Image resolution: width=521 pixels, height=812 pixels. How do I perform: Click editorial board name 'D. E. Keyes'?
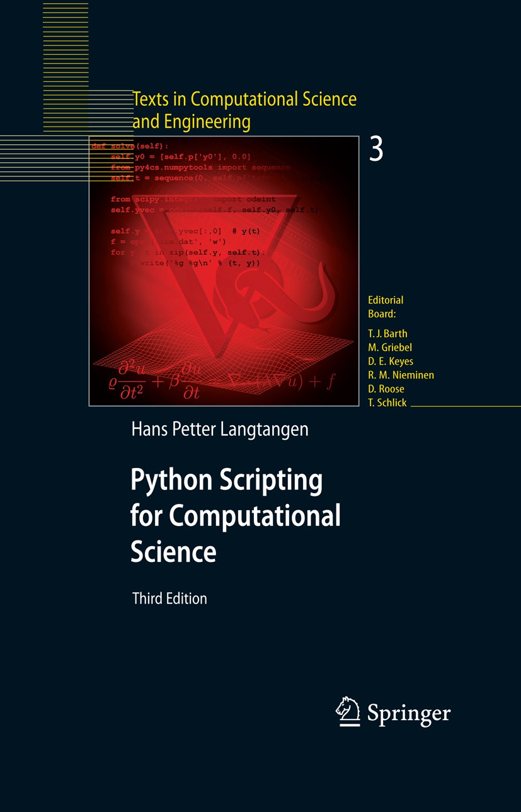point(391,362)
